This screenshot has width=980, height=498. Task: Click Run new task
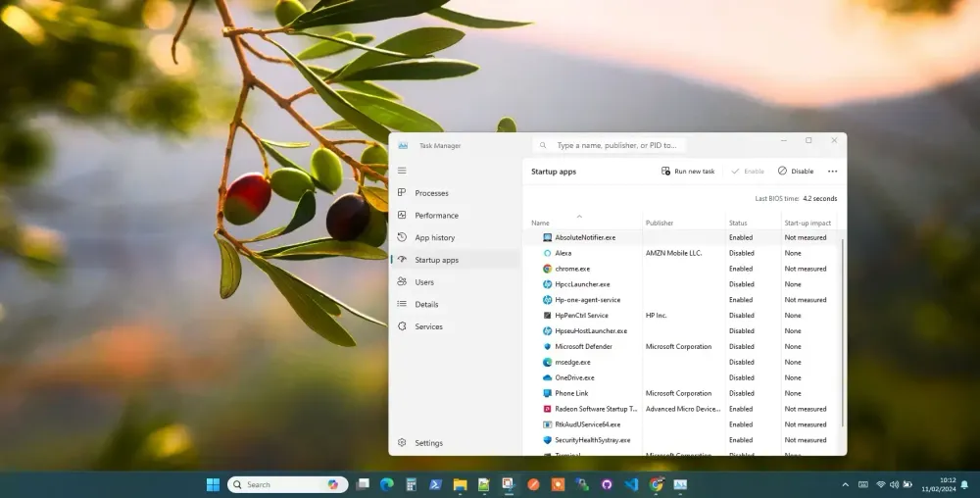coord(688,172)
